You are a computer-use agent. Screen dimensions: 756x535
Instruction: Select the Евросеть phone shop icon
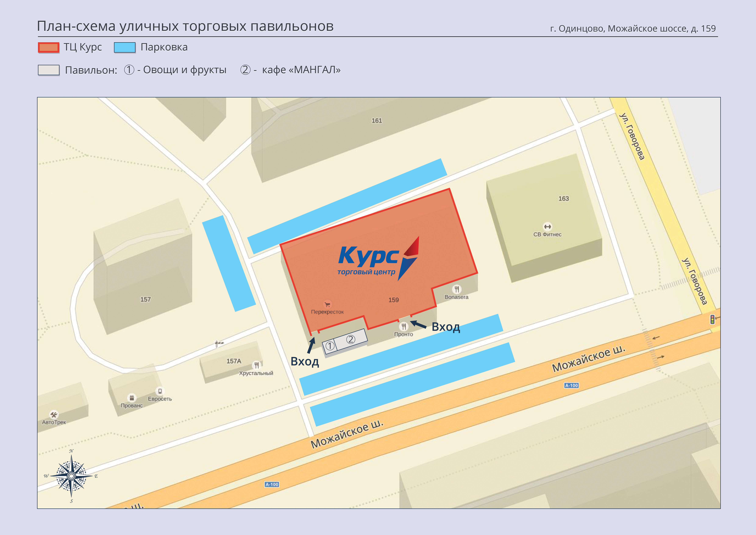click(x=160, y=391)
